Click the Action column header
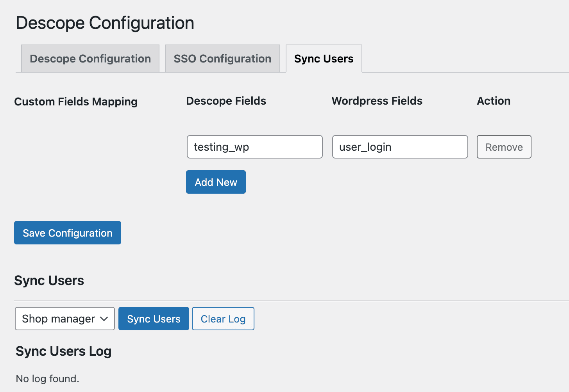This screenshot has height=392, width=569. pyautogui.click(x=493, y=101)
